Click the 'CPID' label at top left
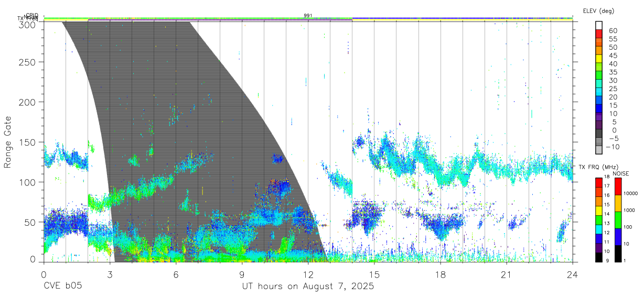 pyautogui.click(x=31, y=15)
